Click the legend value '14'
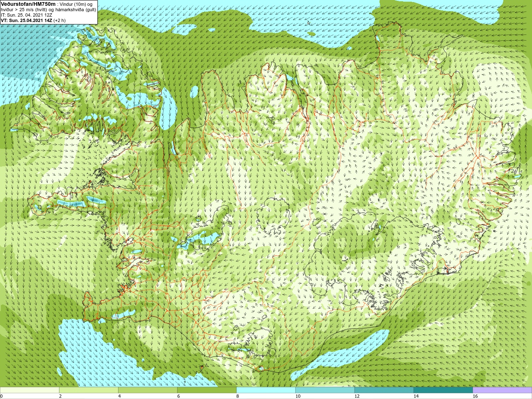This screenshot has height=399, width=532. click(416, 396)
